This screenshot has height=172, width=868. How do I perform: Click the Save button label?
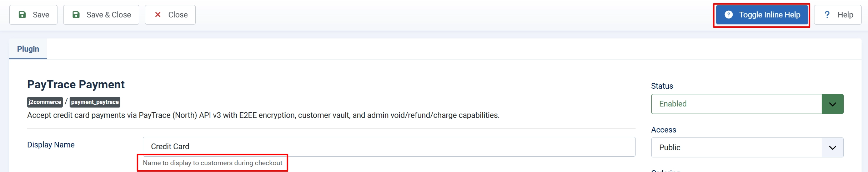[41, 15]
